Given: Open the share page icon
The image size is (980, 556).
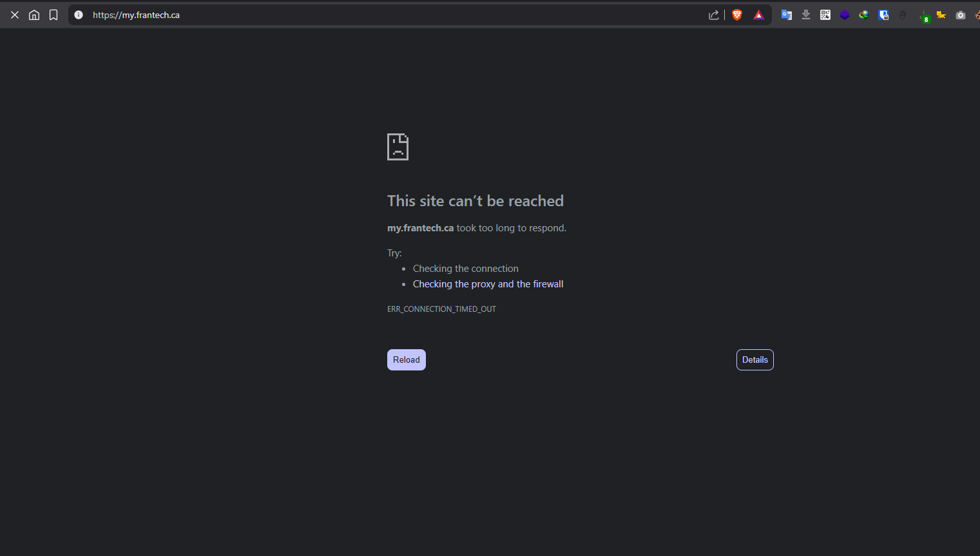Looking at the screenshot, I should coord(713,15).
